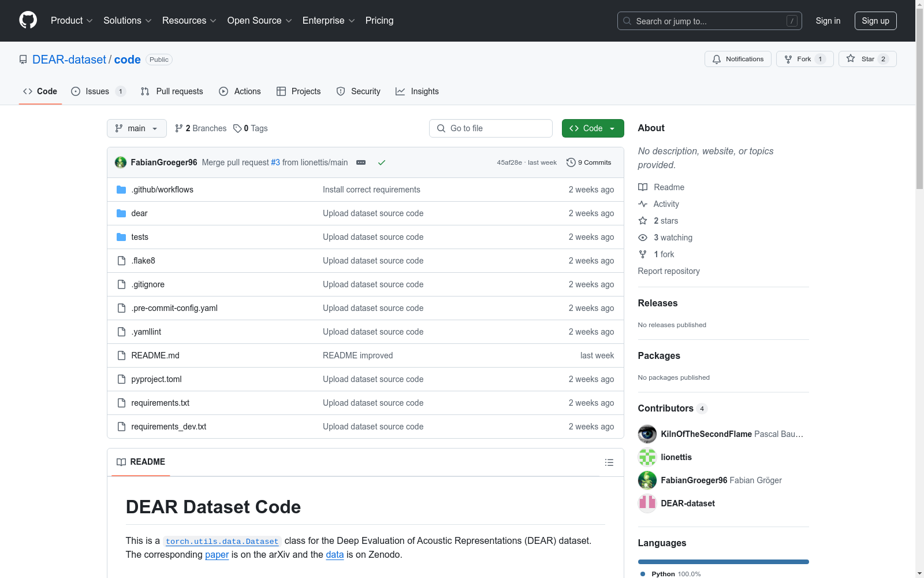The width and height of the screenshot is (924, 578).
Task: Click lionettis contributor avatar
Action: (x=647, y=457)
